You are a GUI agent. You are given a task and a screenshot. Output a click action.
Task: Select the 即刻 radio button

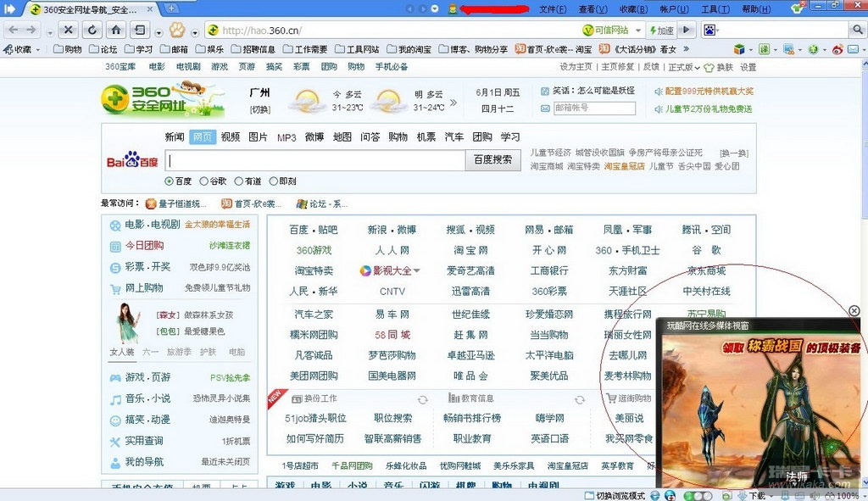(274, 181)
